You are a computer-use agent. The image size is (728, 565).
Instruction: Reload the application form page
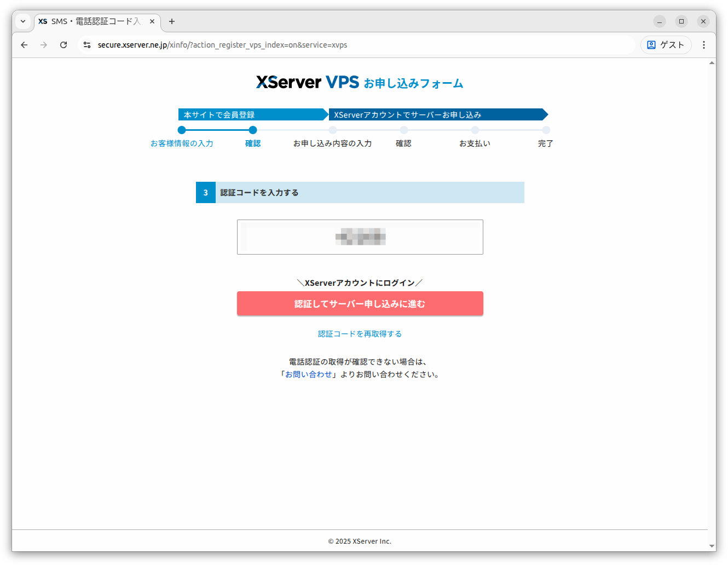[63, 45]
